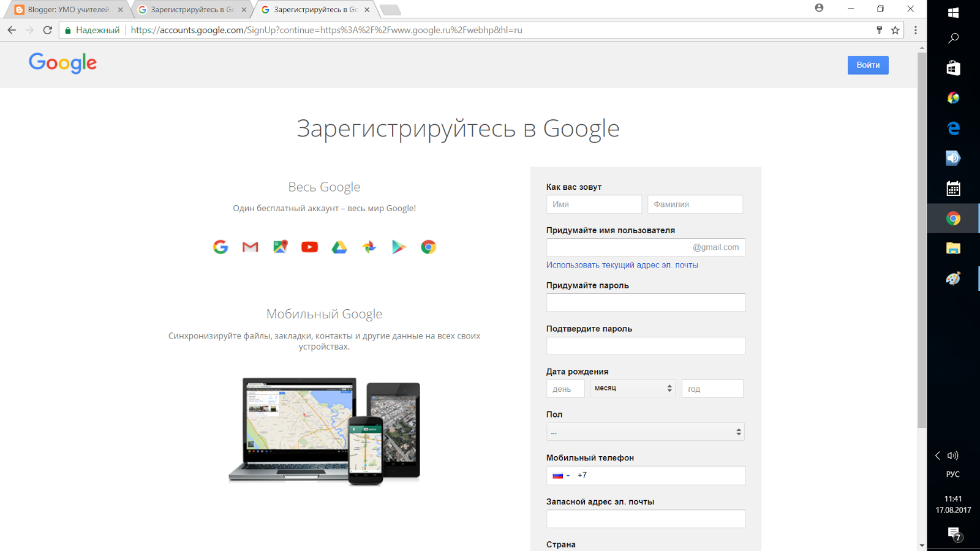This screenshot has height=551, width=980.
Task: Go back using the browser back arrow
Action: click(12, 30)
